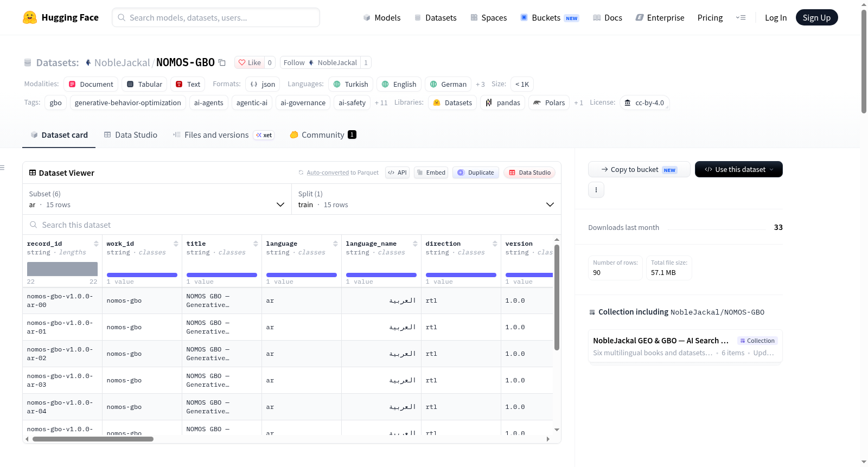Image resolution: width=868 pixels, height=467 pixels.
Task: Open the generative-behavior-optimization tag
Action: (128, 103)
